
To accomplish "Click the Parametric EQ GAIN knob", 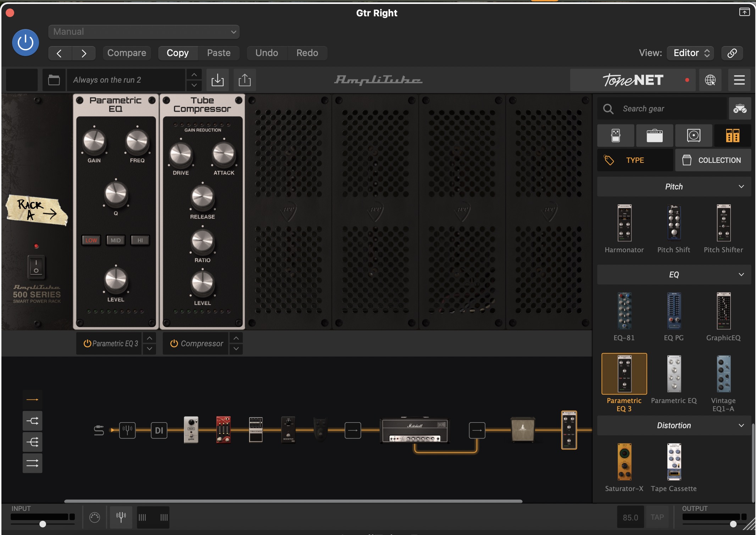I will (94, 141).
